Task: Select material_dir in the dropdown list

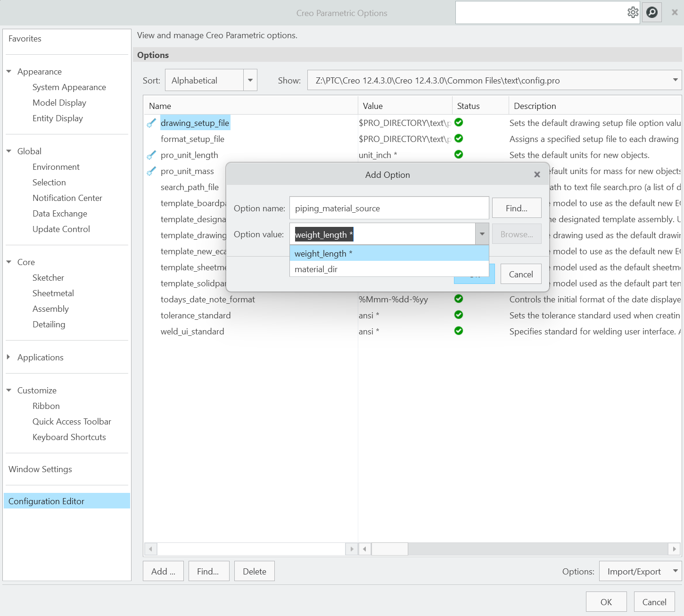Action: [389, 269]
